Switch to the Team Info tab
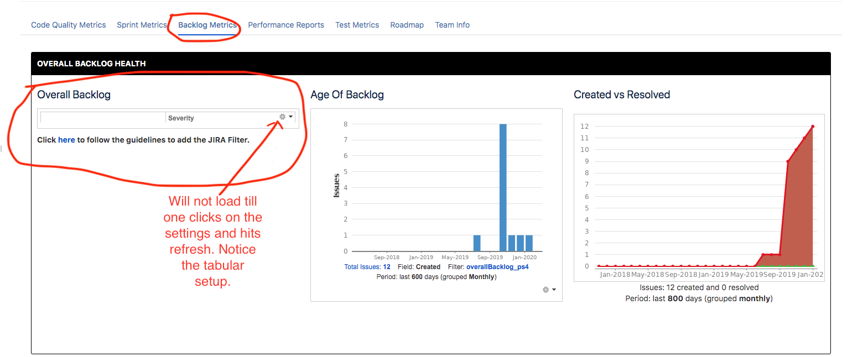868x357 pixels. click(452, 25)
